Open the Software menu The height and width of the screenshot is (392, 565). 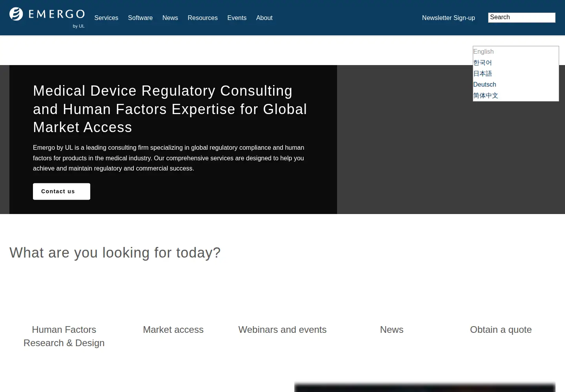click(x=140, y=18)
